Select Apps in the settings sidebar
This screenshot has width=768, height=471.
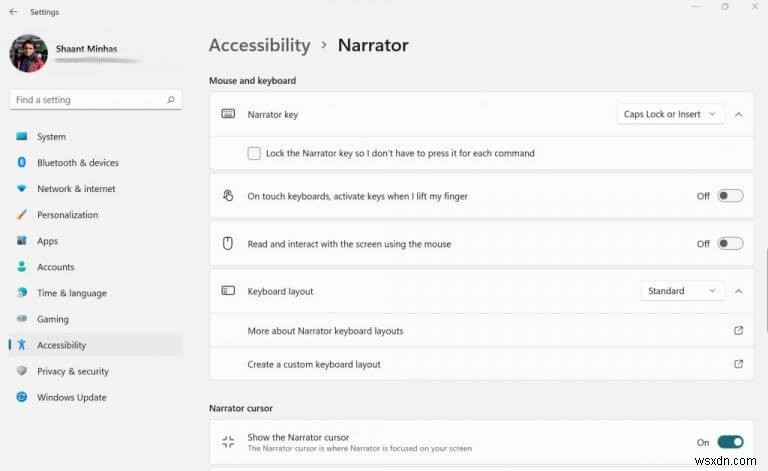pos(47,241)
